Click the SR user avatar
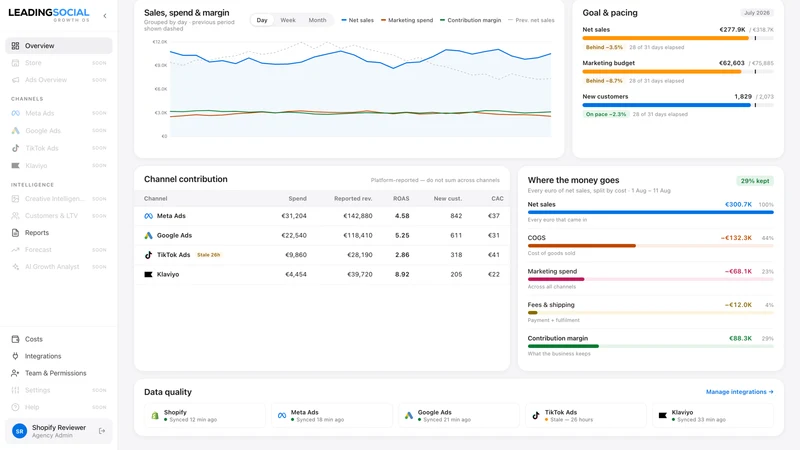This screenshot has width=800, height=450. pyautogui.click(x=19, y=431)
